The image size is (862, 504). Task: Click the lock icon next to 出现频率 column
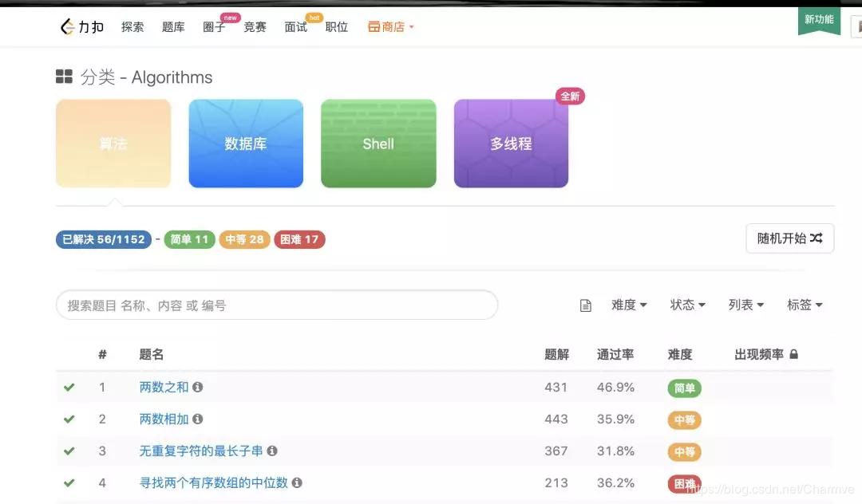(x=793, y=354)
